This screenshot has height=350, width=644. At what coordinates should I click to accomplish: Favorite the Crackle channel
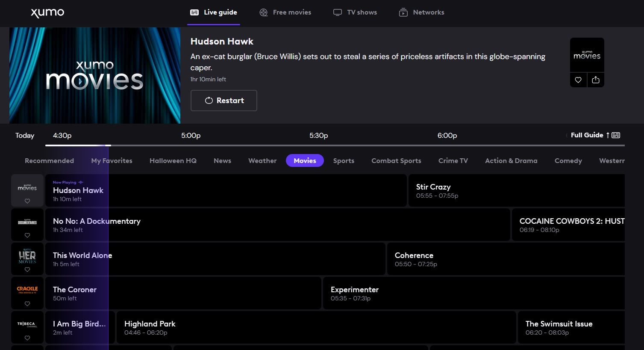[27, 304]
